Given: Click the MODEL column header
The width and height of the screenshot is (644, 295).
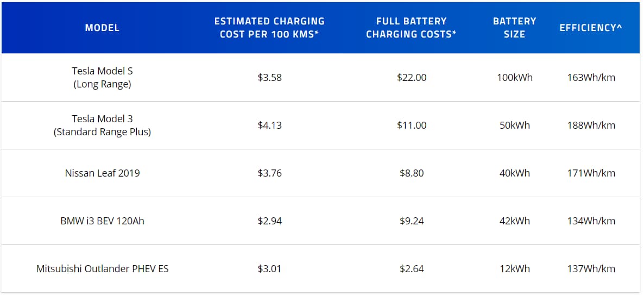Looking at the screenshot, I should tap(102, 28).
